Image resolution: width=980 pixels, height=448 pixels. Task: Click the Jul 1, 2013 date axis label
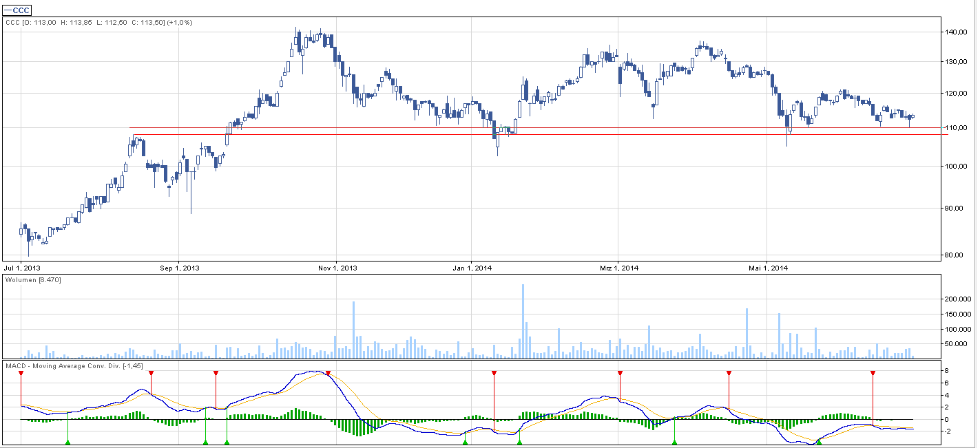(x=23, y=268)
